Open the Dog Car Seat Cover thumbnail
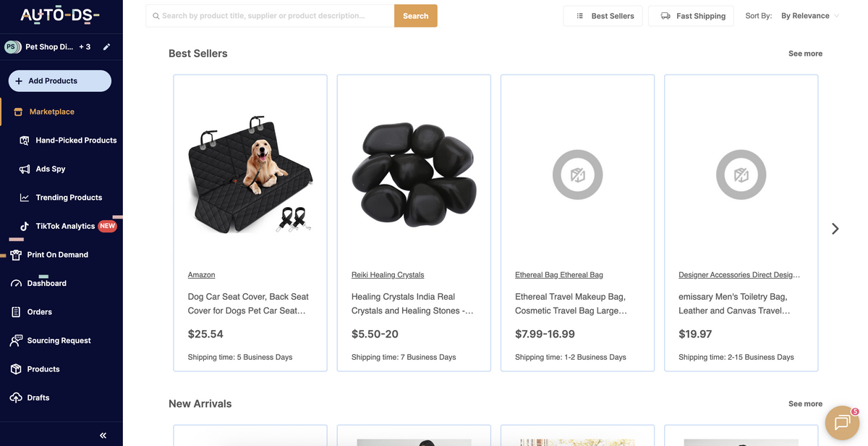 [250, 174]
